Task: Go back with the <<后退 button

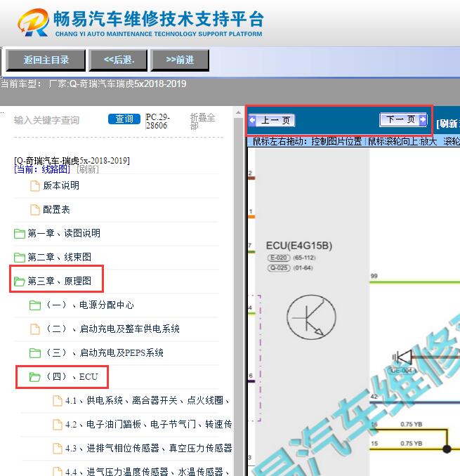Action: tap(119, 60)
